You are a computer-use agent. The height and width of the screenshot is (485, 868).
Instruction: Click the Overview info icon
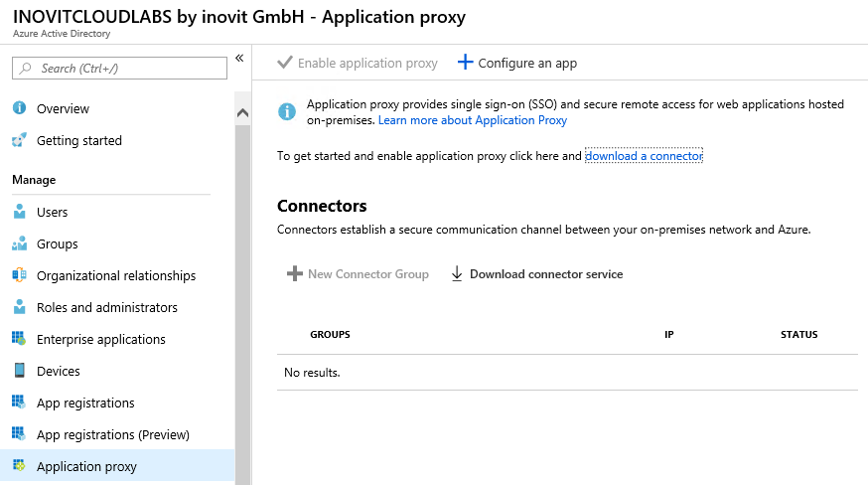20,108
